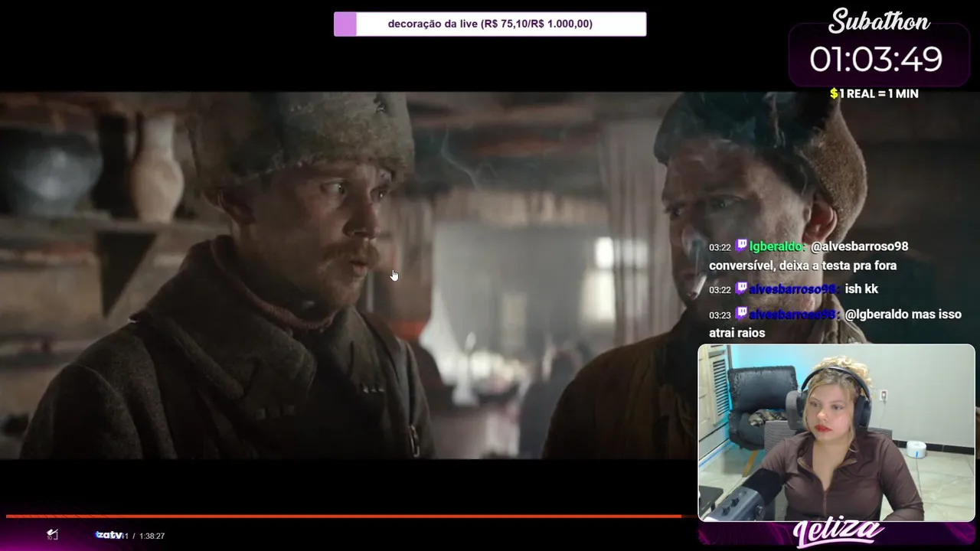Click the Letiza logo under the webcam
This screenshot has width=980, height=551.
tap(838, 533)
